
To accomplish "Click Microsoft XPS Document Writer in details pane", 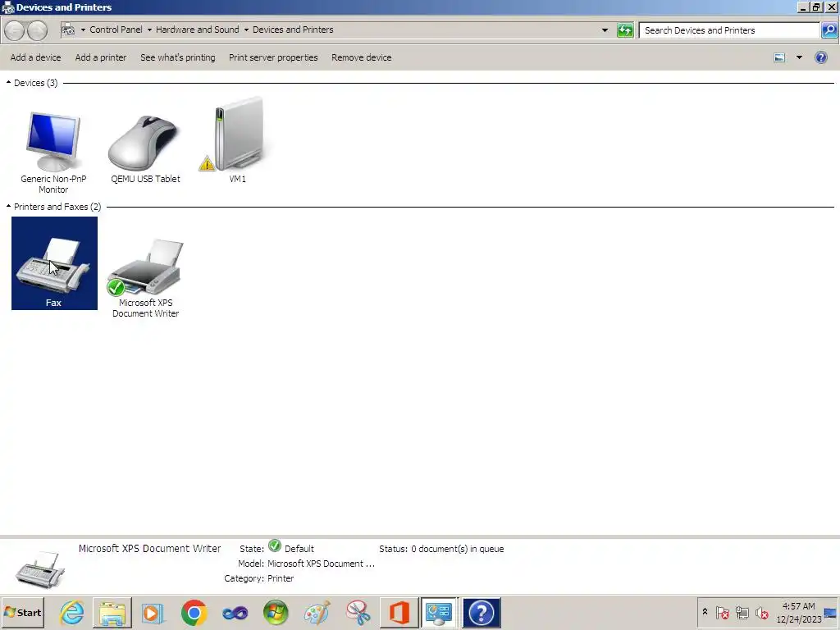I will tap(149, 549).
